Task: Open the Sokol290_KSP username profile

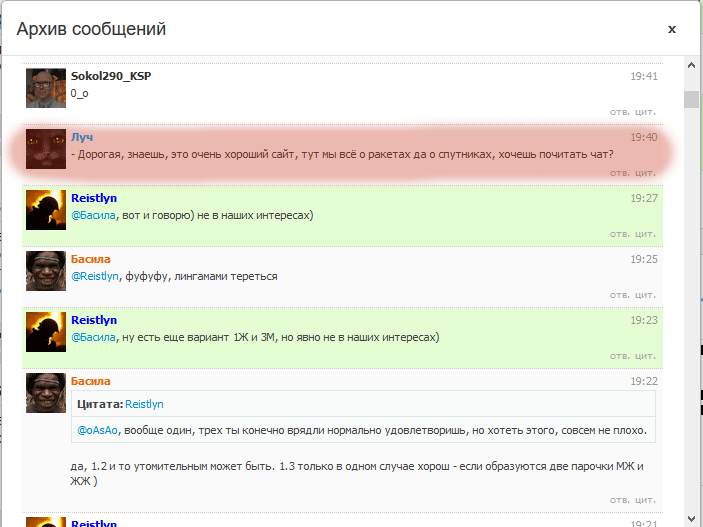Action: (111, 76)
